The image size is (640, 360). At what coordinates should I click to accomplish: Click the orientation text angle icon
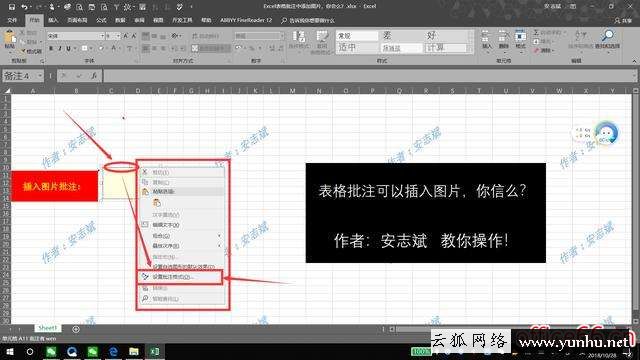coord(175,36)
